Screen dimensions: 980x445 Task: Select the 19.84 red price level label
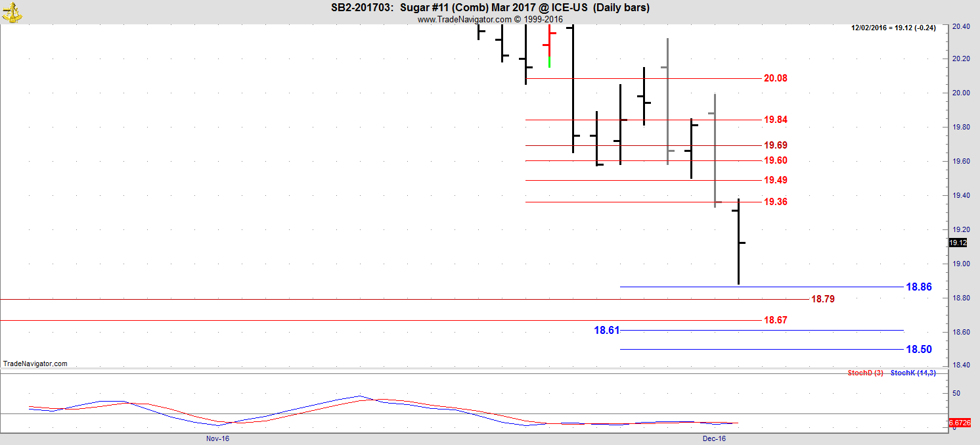click(x=775, y=120)
